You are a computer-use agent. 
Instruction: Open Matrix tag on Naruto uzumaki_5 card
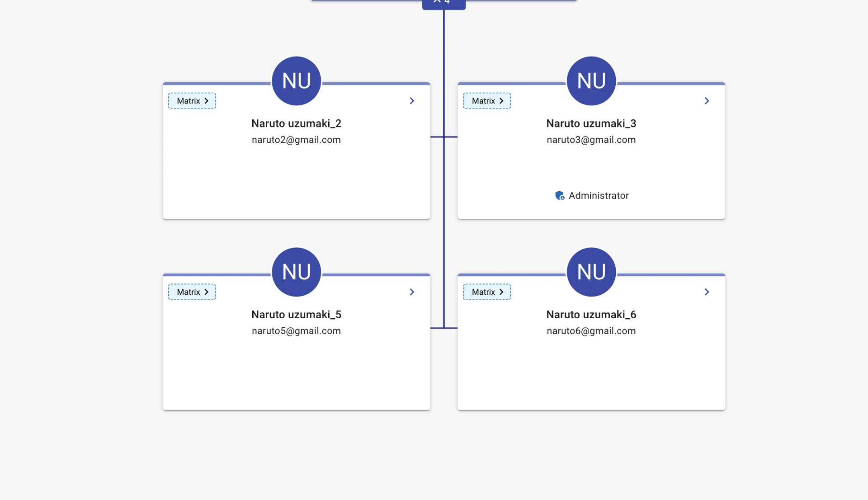click(x=192, y=292)
